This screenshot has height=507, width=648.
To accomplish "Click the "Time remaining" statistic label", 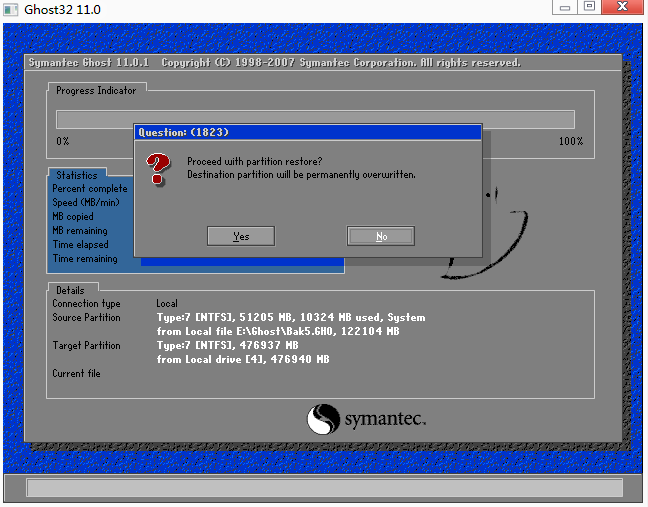I will (x=85, y=259).
